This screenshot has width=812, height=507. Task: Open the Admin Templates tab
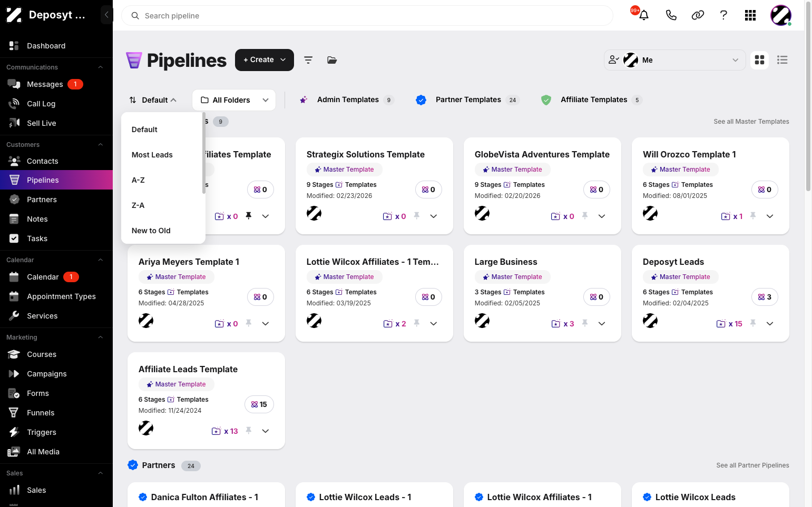coord(347,100)
